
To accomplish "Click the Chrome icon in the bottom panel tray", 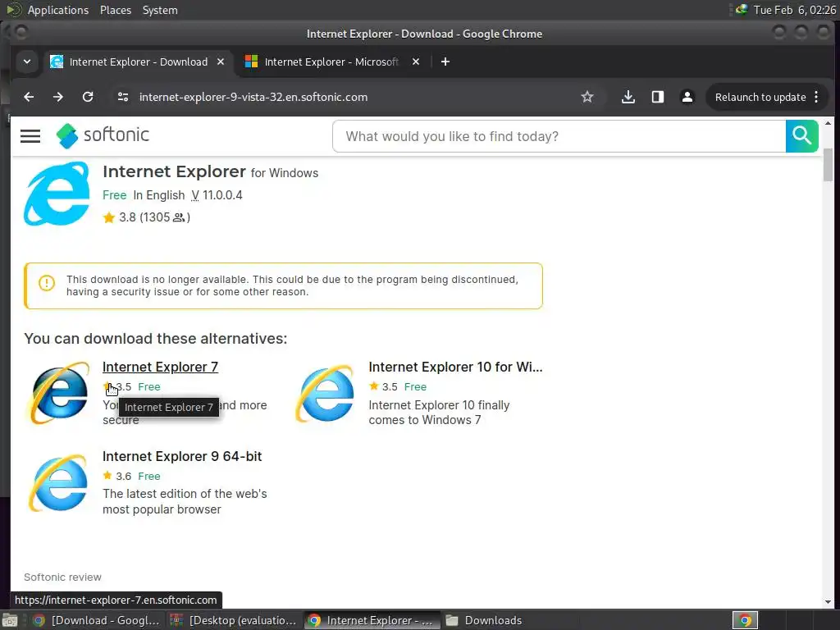I will (x=745, y=620).
